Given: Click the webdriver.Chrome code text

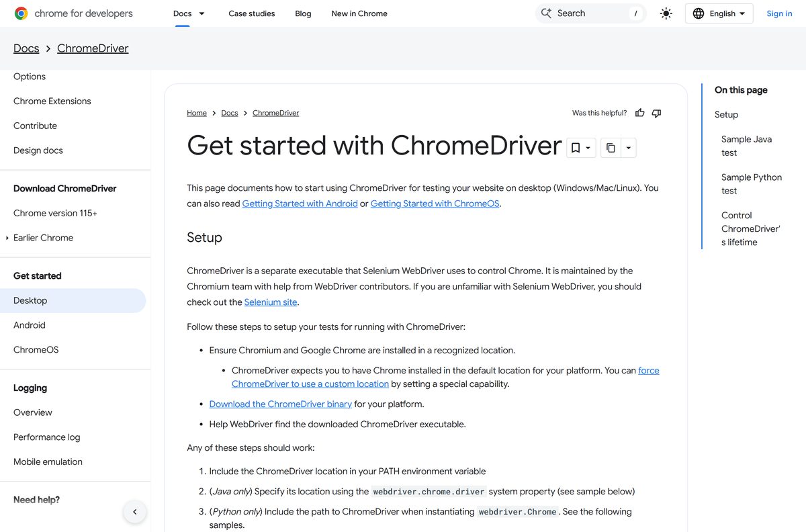Looking at the screenshot, I should [x=517, y=512].
